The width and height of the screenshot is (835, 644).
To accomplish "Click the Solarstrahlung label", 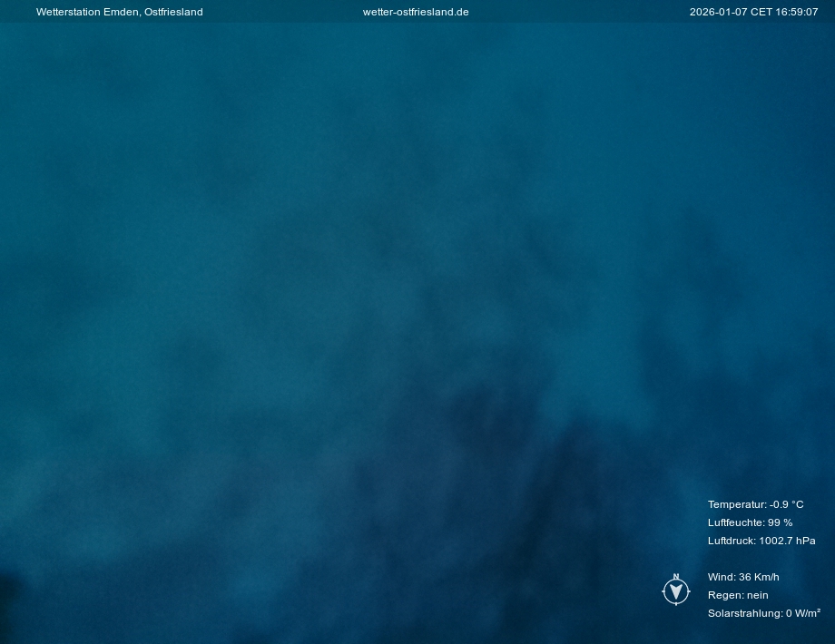I will click(744, 613).
